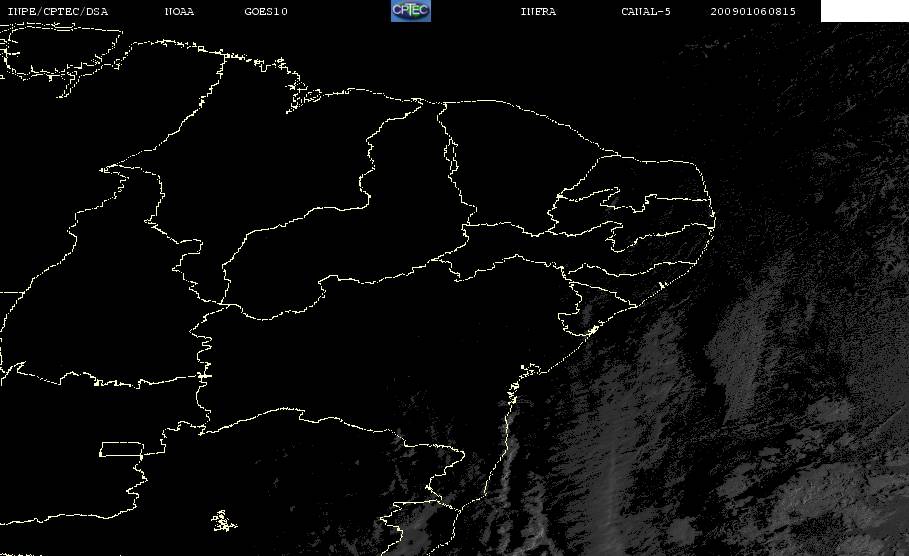This screenshot has height=556, width=909.
Task: Click the 200901060815 timestamp text
Action: click(753, 12)
